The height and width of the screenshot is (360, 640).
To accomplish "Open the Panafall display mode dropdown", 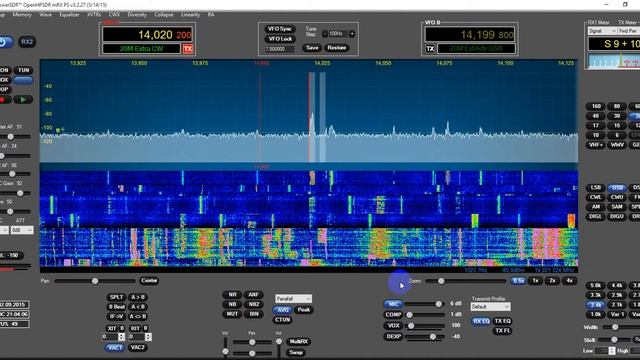I will (x=293, y=299).
